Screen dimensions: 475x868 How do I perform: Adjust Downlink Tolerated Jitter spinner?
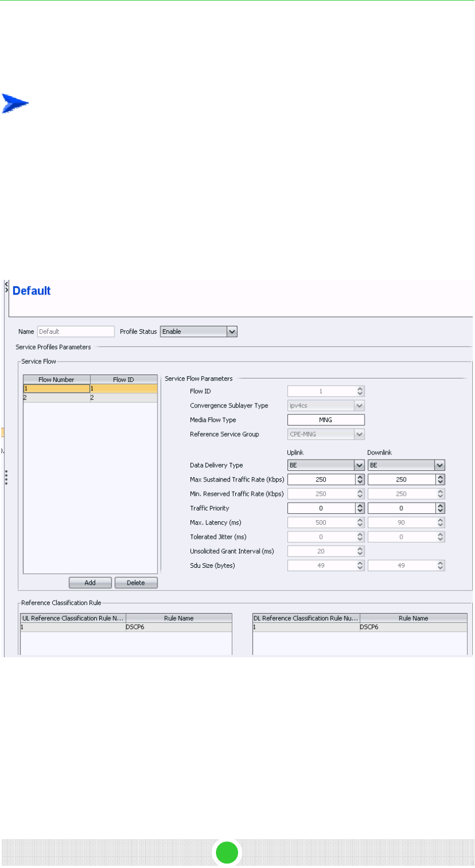(440, 537)
